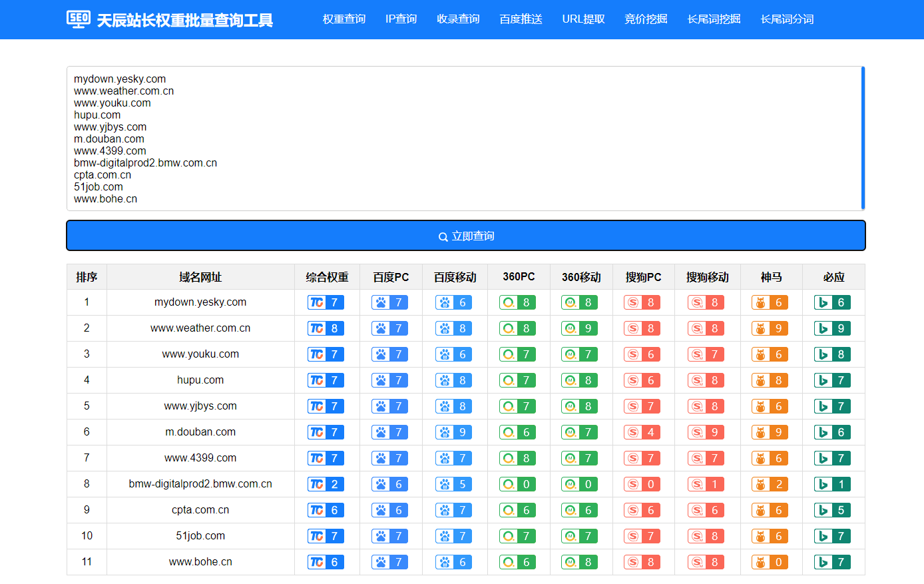Click the SEO logo icon in header

coord(79,19)
